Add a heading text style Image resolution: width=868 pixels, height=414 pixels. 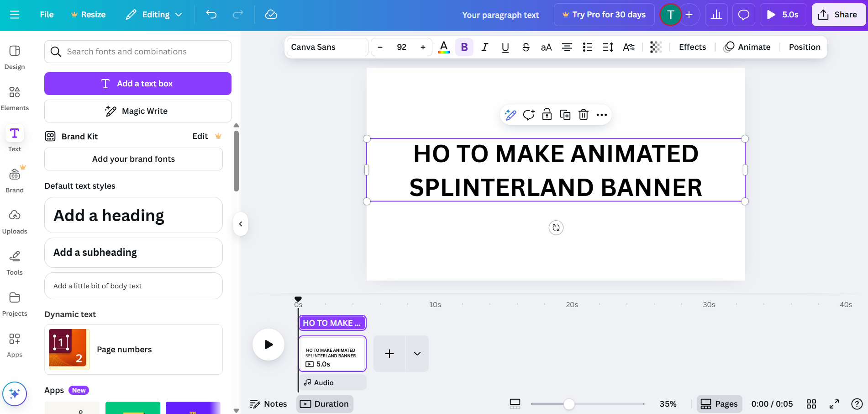pos(133,215)
